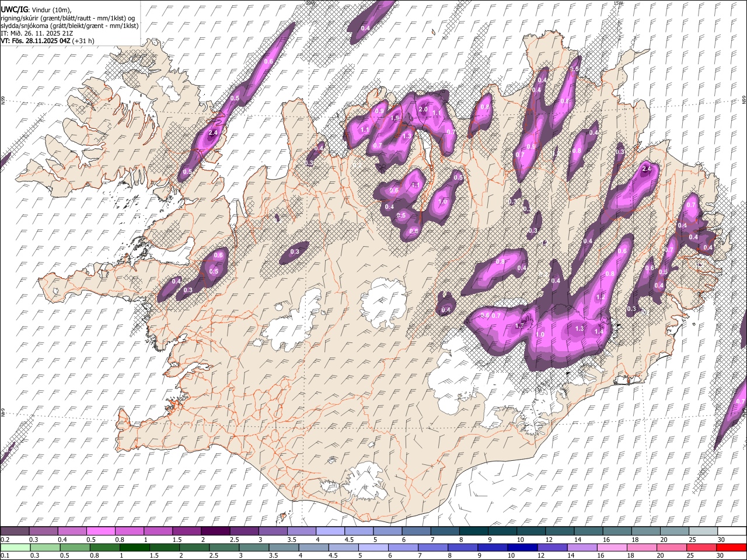Select lower legend swatch between 5 and 6

[x=374, y=548]
